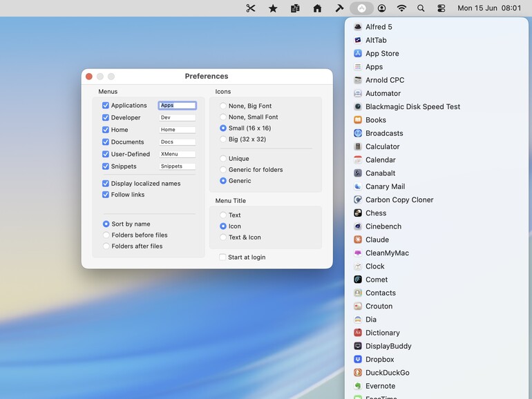Click the menu bar date and time

(x=489, y=8)
